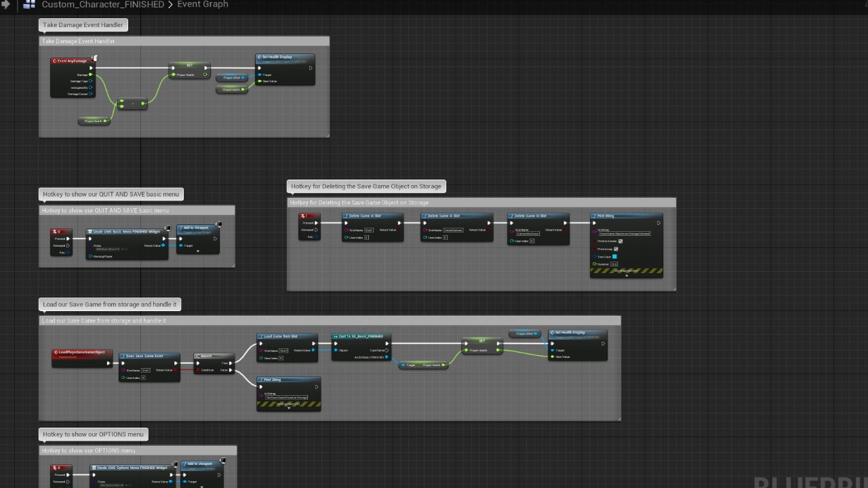Image resolution: width=868 pixels, height=488 pixels.
Task: Click the U key input event node
Action: click(61, 232)
